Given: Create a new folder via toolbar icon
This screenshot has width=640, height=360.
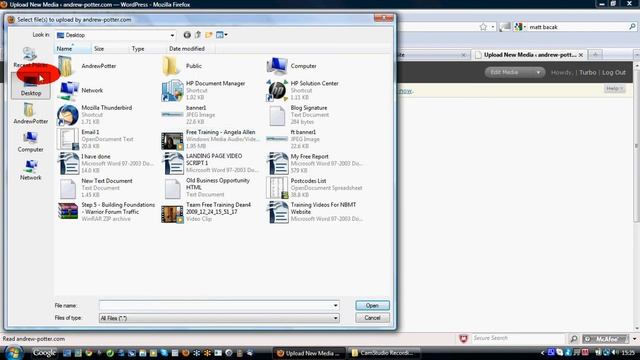Looking at the screenshot, I should click(209, 35).
